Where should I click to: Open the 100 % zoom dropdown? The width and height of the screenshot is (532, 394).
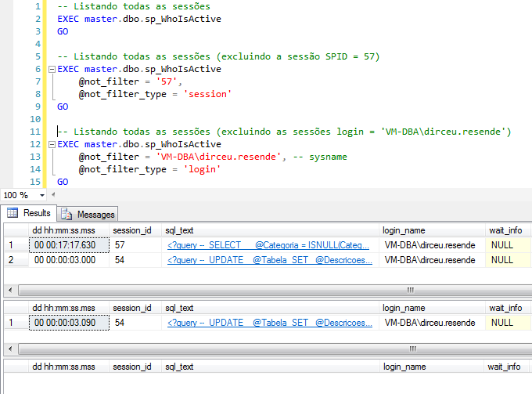pyautogui.click(x=42, y=195)
